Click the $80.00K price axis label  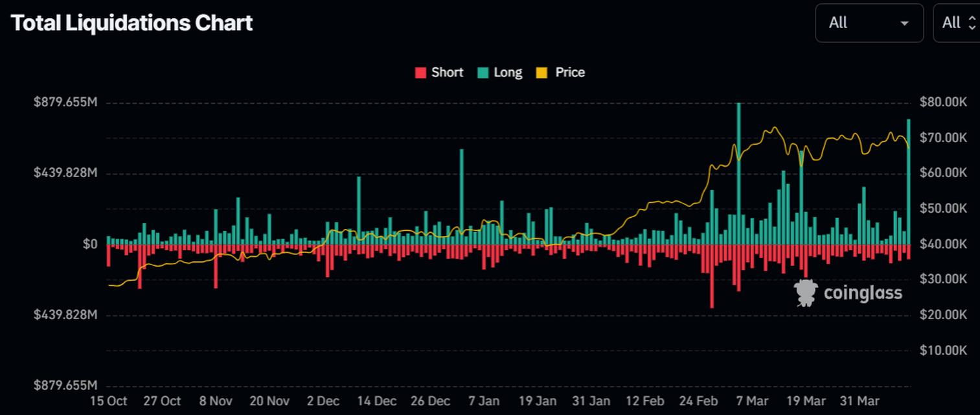943,102
